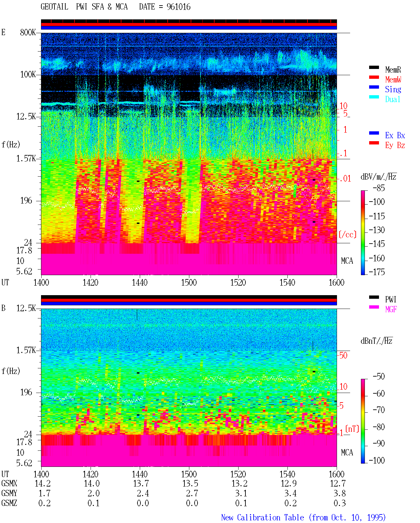This screenshot has height=523, width=420.
Task: Click the blue status bar above E spectrogram
Action: [189, 28]
